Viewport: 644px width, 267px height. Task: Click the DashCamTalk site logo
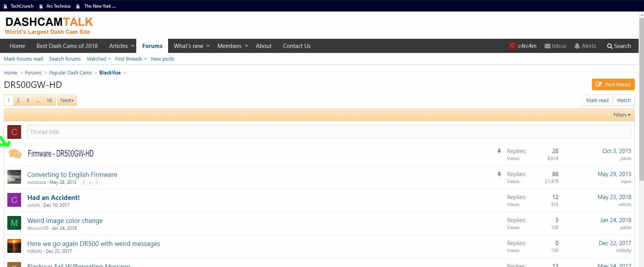coord(49,26)
